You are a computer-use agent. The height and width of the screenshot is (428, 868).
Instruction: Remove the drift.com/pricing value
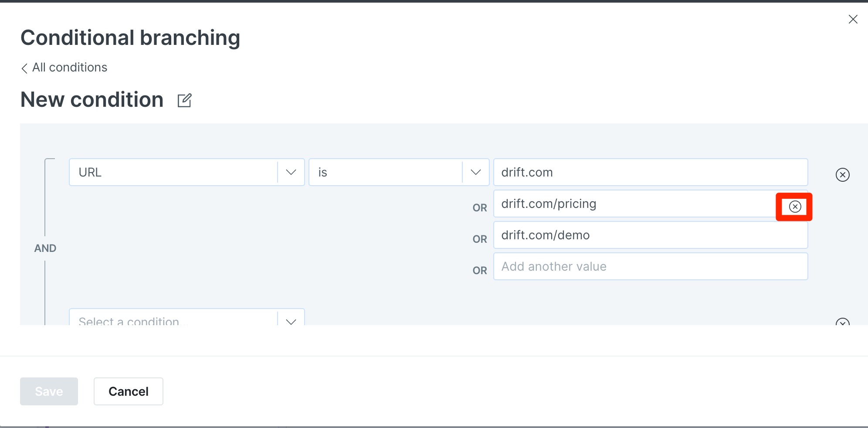pyautogui.click(x=795, y=207)
